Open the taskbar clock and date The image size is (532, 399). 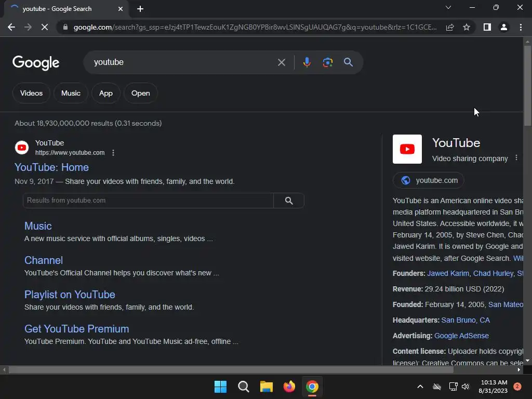click(493, 387)
